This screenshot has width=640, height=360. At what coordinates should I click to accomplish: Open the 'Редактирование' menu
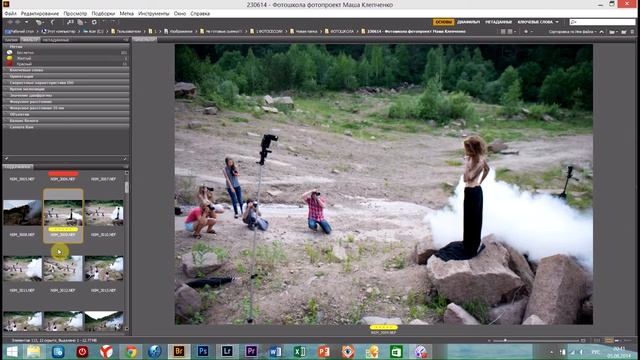40,13
